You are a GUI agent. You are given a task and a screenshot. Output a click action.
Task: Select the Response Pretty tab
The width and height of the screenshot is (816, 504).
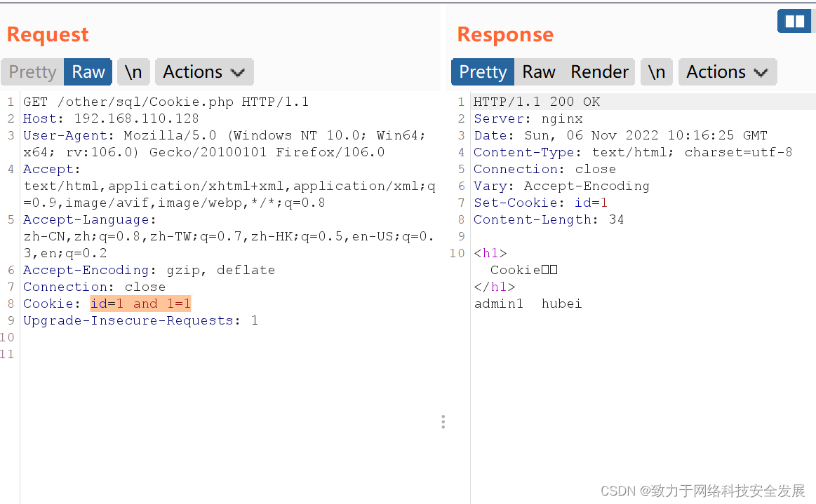[x=483, y=71]
